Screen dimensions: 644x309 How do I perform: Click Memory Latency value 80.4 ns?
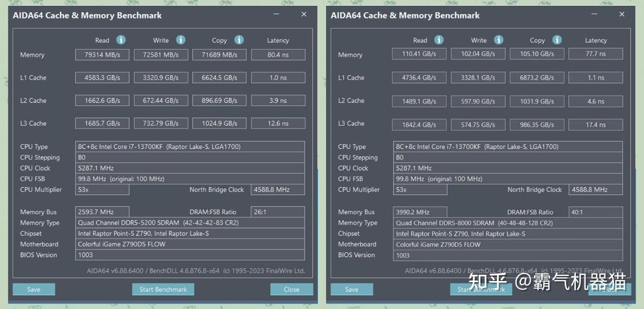(278, 54)
